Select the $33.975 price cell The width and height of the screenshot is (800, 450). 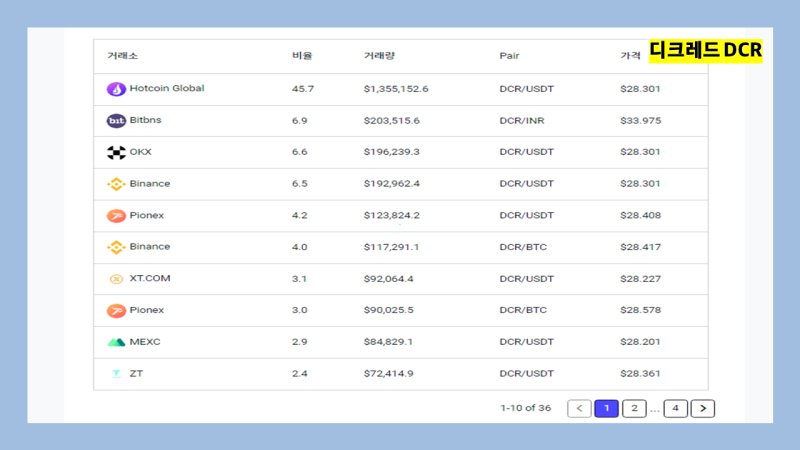click(641, 120)
